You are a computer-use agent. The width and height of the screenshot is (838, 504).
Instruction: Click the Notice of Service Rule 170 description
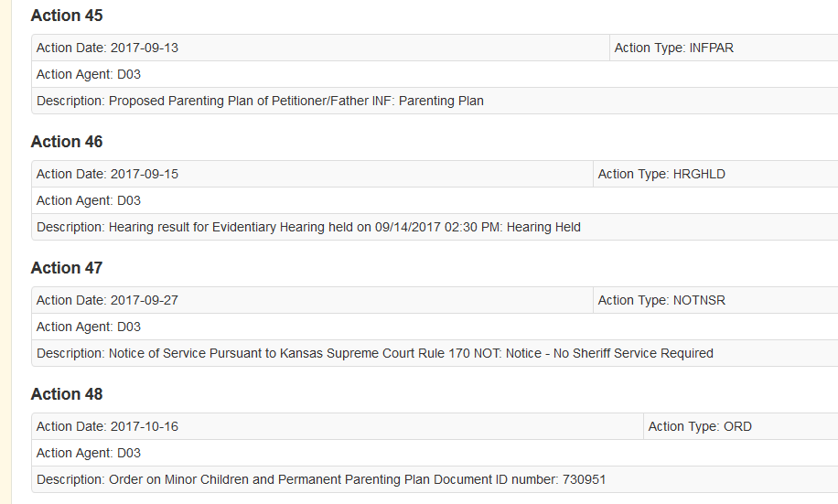pyautogui.click(x=374, y=353)
